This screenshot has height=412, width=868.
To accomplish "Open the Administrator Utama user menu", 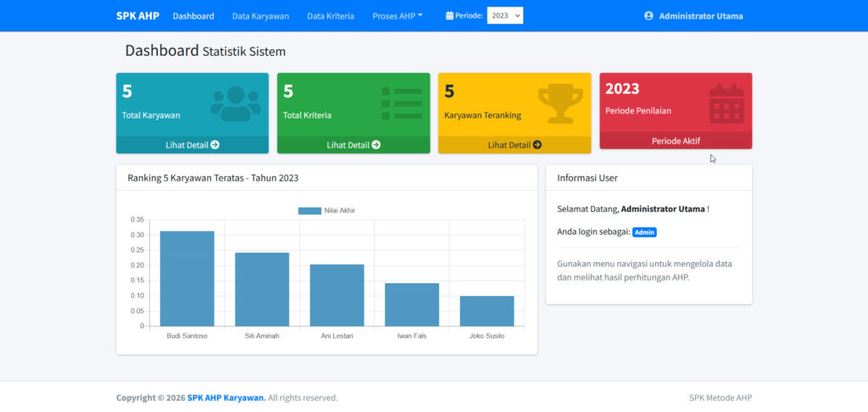I will coord(700,16).
